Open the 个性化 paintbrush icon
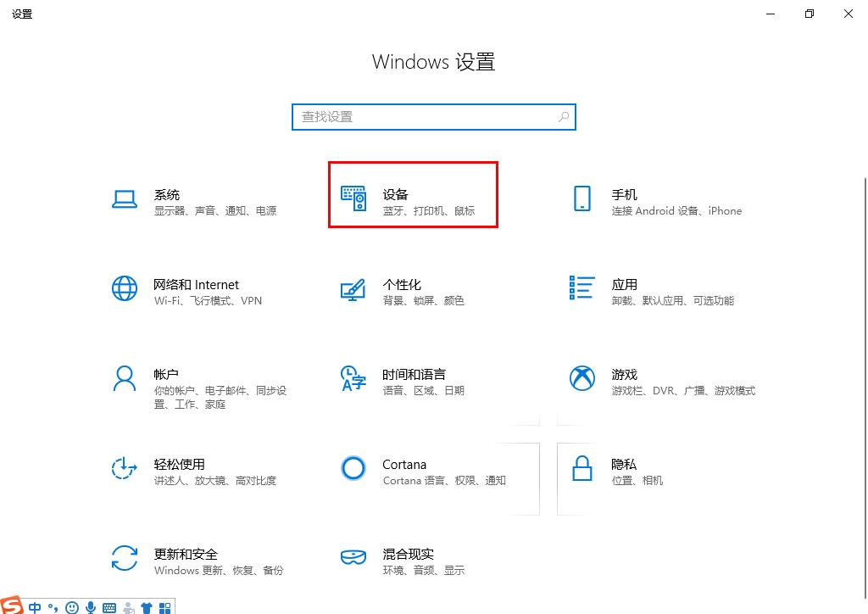This screenshot has height=614, width=868. click(x=353, y=289)
